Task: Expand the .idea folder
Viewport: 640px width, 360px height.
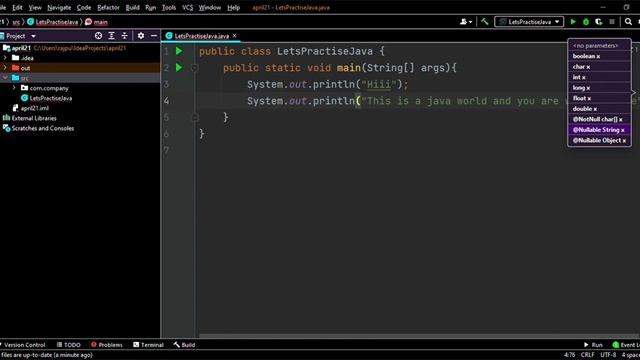Action: click(5, 58)
